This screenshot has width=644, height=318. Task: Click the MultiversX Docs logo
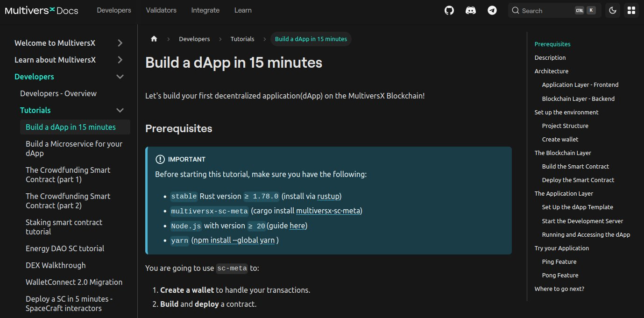click(42, 10)
